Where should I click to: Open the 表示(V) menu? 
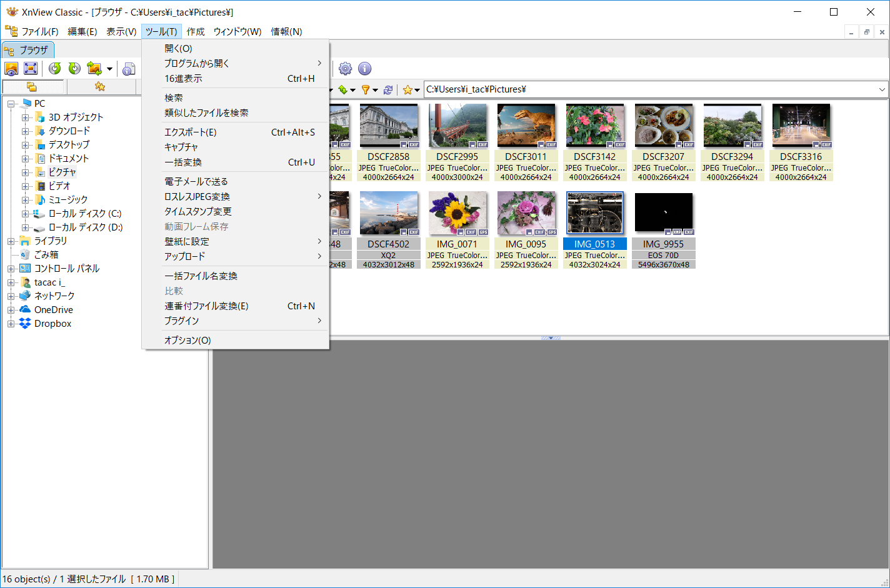click(x=121, y=32)
